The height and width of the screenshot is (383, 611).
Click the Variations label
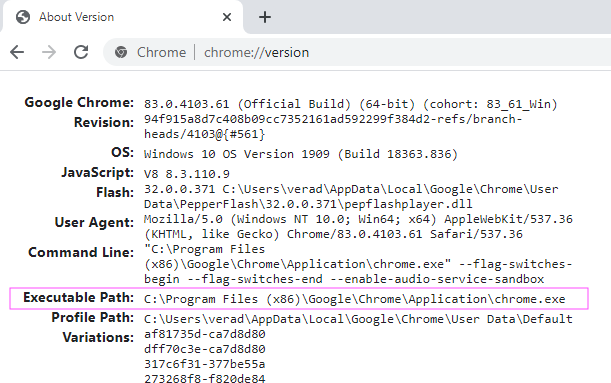98,337
